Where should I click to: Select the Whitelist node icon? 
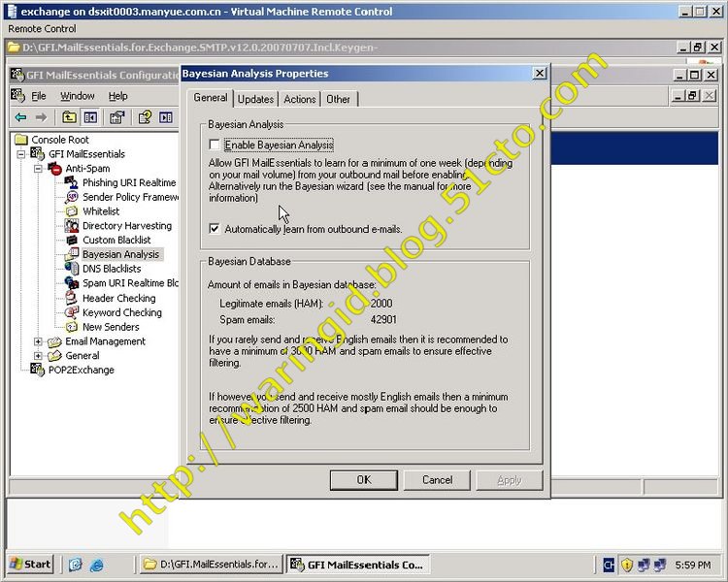pos(72,211)
